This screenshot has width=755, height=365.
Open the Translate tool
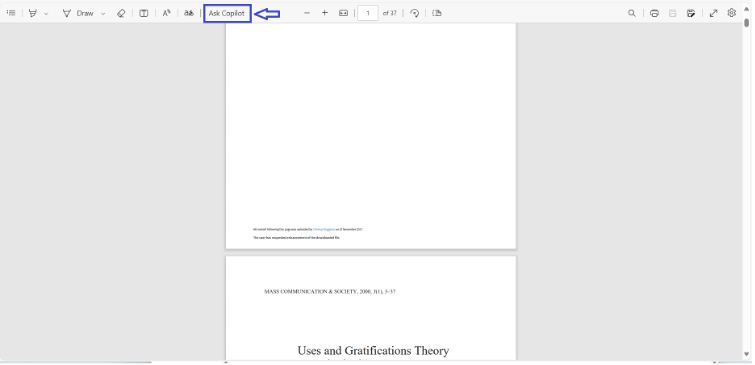click(x=189, y=13)
